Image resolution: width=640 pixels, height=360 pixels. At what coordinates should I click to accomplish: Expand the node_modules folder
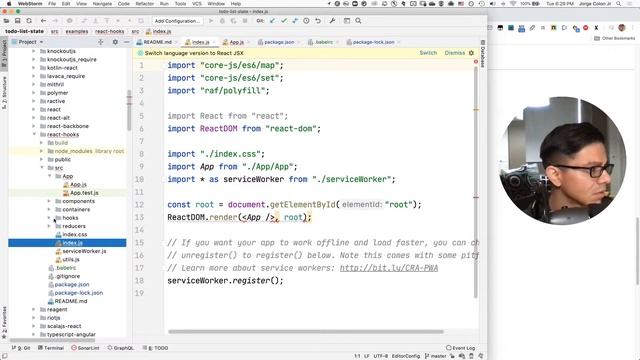[41, 151]
